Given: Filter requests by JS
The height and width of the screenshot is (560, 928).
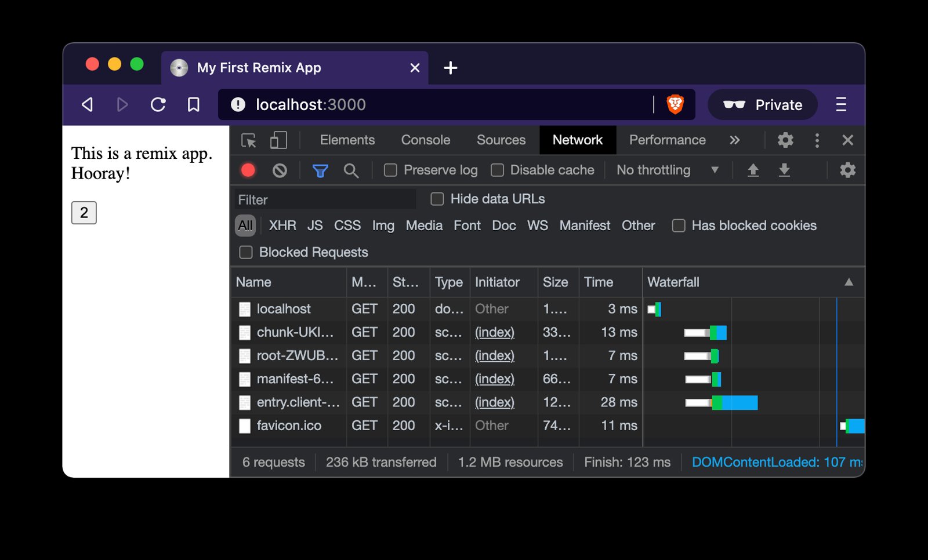Looking at the screenshot, I should pyautogui.click(x=315, y=226).
